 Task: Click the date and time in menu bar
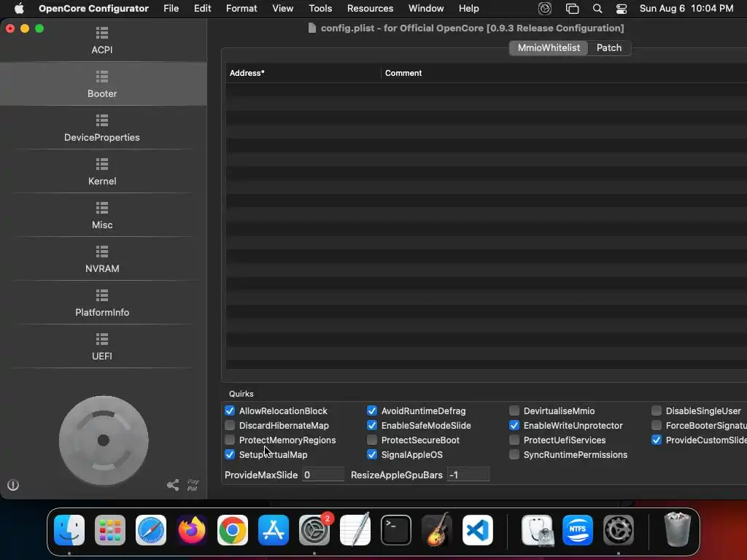pyautogui.click(x=686, y=9)
